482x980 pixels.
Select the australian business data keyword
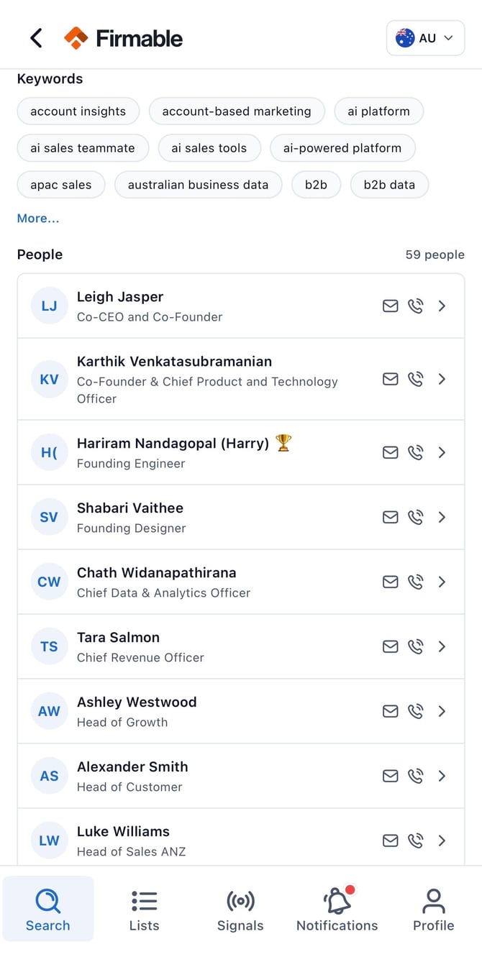pyautogui.click(x=198, y=185)
